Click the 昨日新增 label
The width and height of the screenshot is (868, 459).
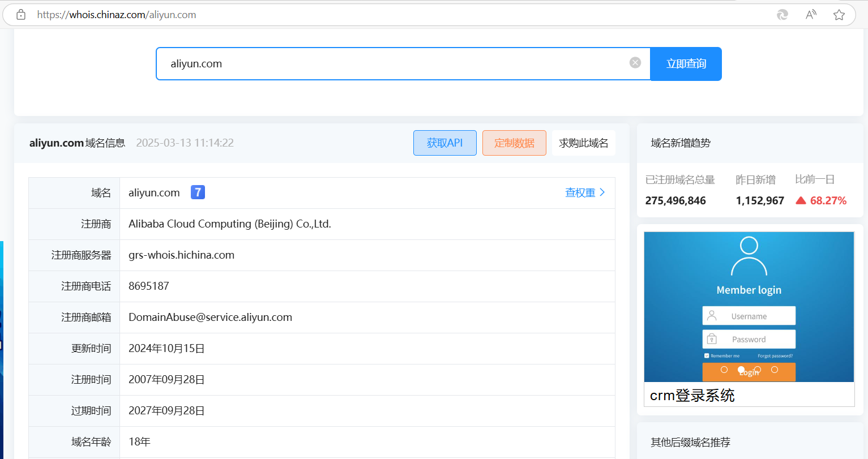pyautogui.click(x=755, y=179)
